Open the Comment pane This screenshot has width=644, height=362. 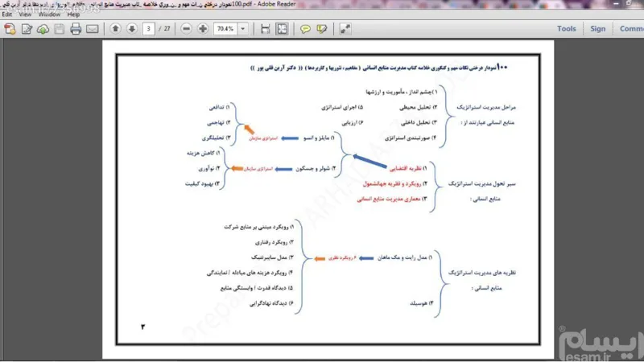(x=632, y=29)
